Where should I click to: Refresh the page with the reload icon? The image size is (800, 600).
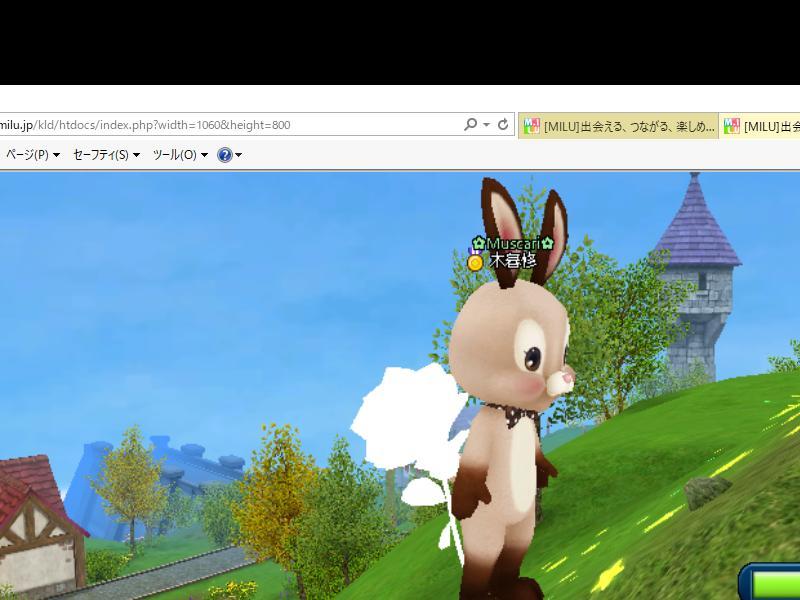(503, 125)
